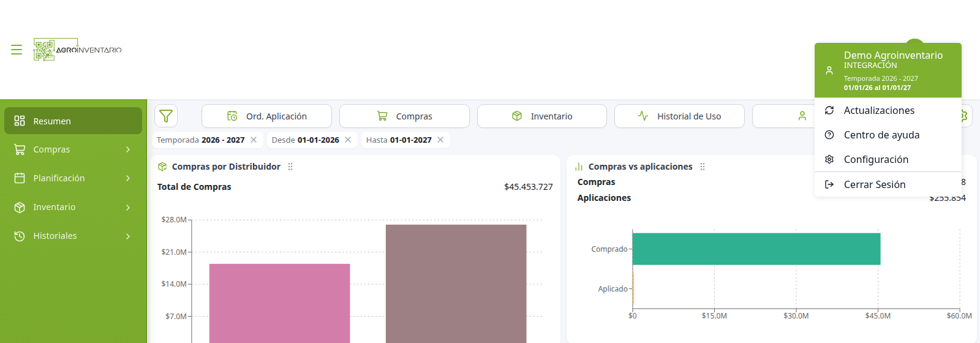Click the 01/01/26 al 01/01/27 date range
Screen dimensions: 980x343
[877, 88]
